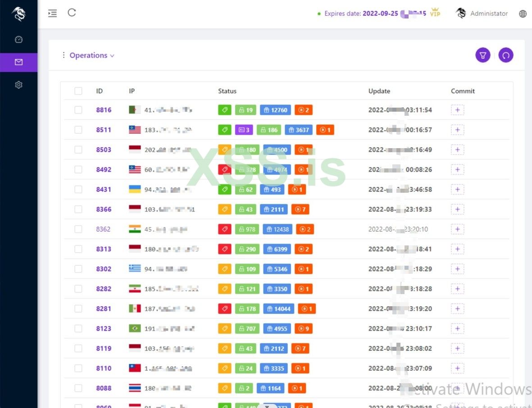532x408 pixels.
Task: Click the refresh arrow in the top bar
Action: coord(72,13)
